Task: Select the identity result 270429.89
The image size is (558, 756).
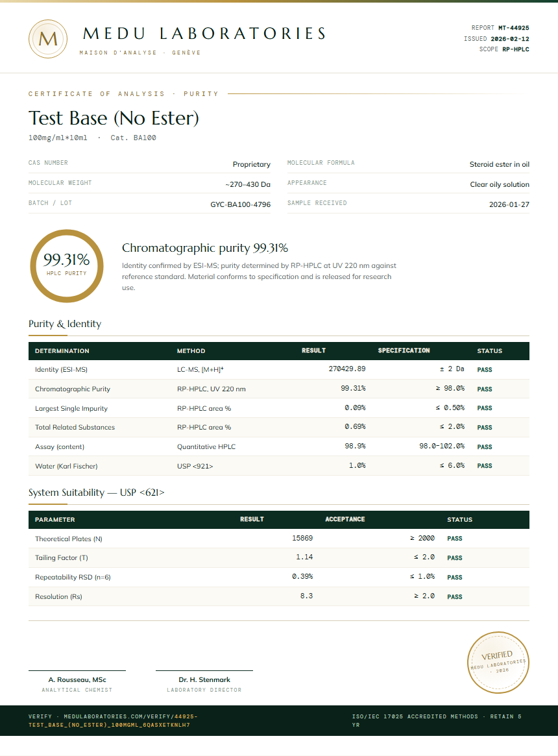Action: (347, 369)
